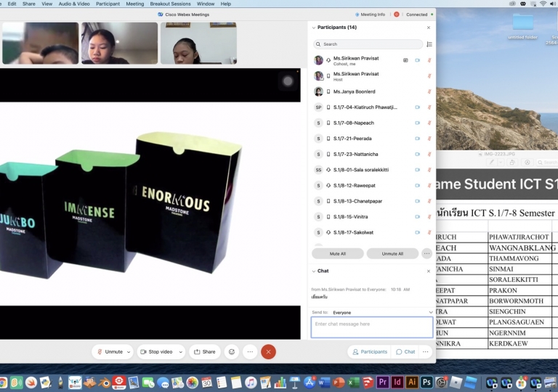This screenshot has width=558, height=392.
Task: Open the video options arrow beside Stop video
Action: tap(181, 352)
